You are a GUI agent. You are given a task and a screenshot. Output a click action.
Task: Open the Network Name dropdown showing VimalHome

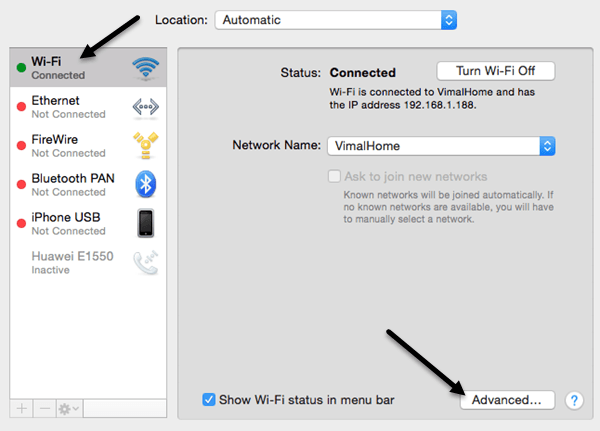tap(441, 146)
